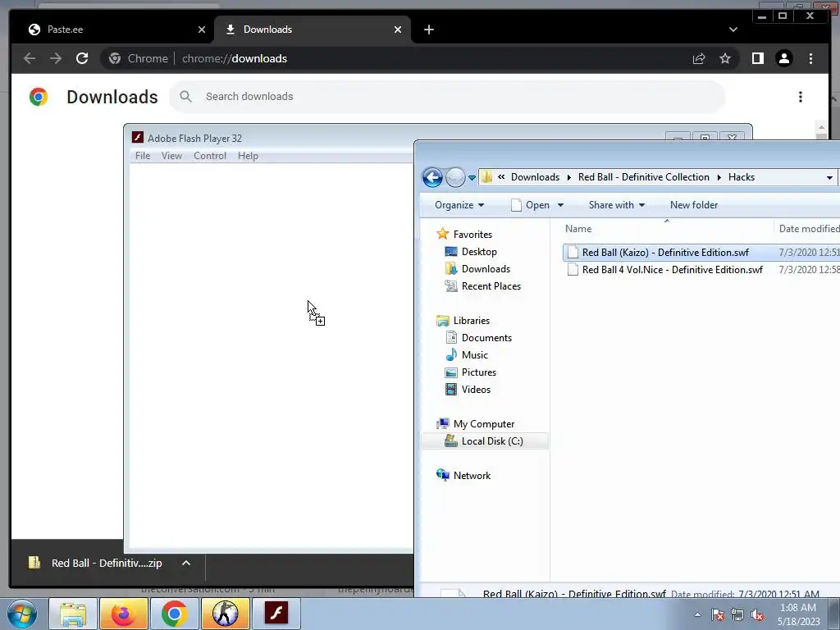Open a new Chrome tab
840x630 pixels.
tap(428, 30)
